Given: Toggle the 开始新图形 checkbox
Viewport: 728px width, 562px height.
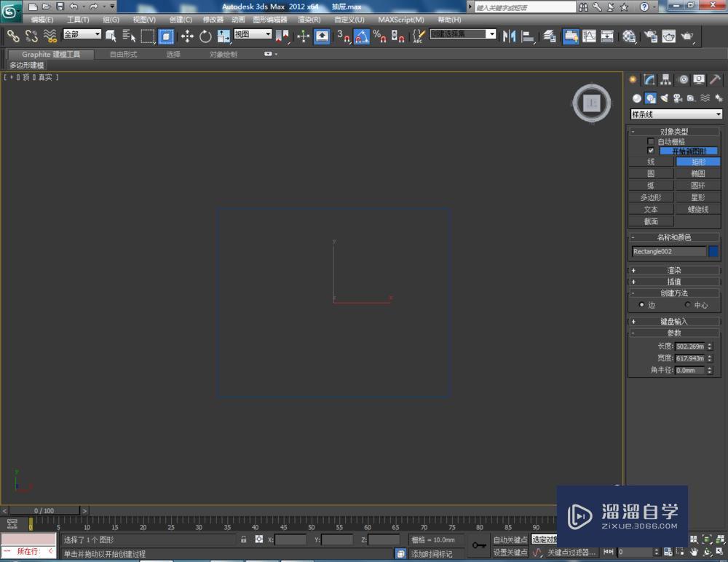Looking at the screenshot, I should click(x=652, y=151).
